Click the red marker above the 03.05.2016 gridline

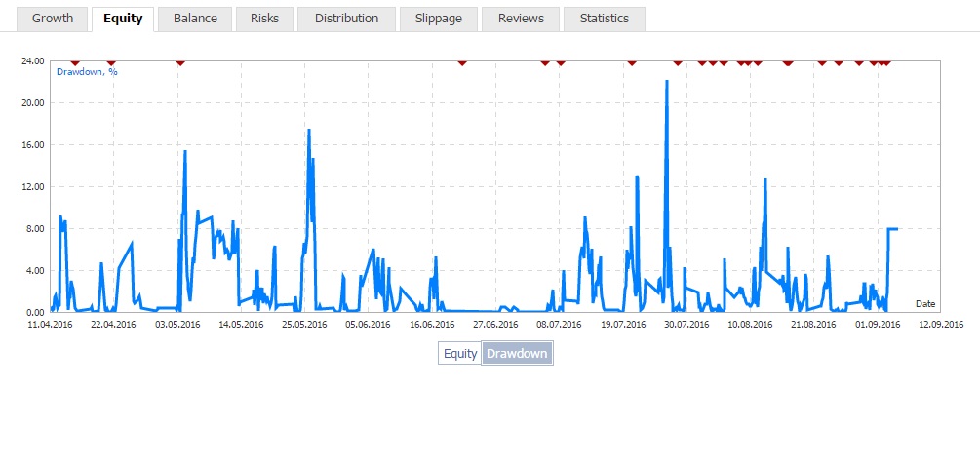[180, 63]
